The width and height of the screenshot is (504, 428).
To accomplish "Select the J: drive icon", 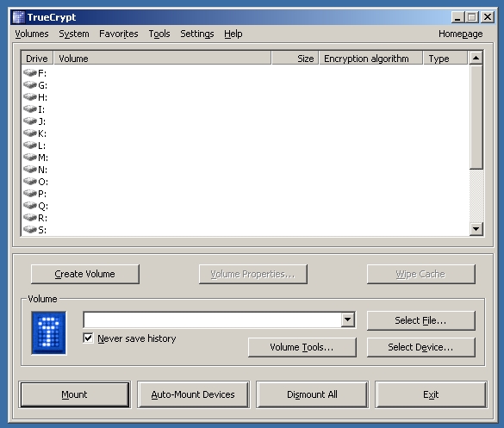I will pyautogui.click(x=30, y=121).
